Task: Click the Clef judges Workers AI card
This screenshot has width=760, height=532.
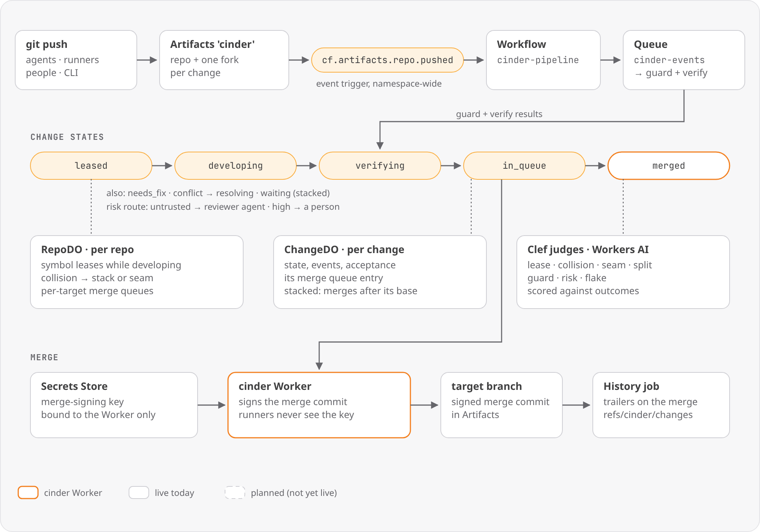Action: pos(623,272)
